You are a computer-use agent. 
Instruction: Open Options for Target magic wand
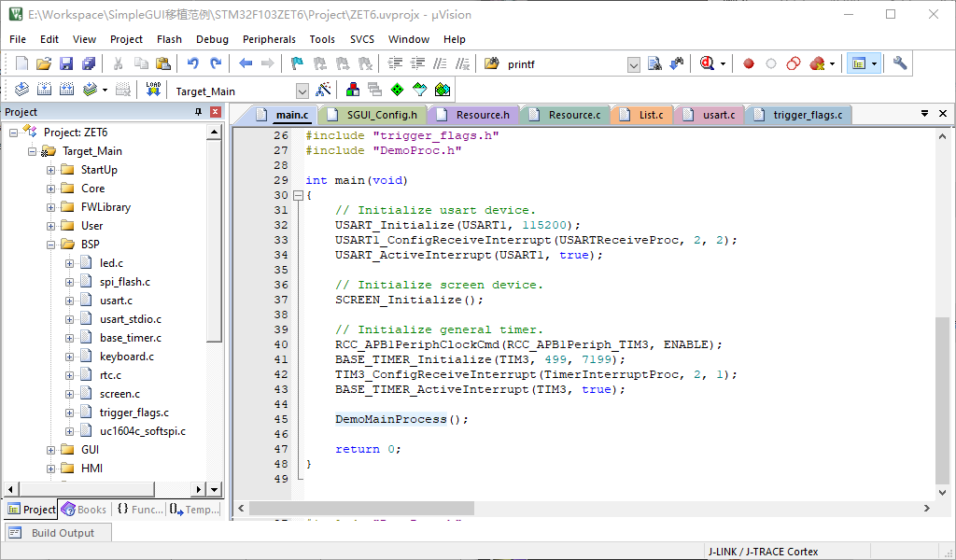(x=323, y=91)
